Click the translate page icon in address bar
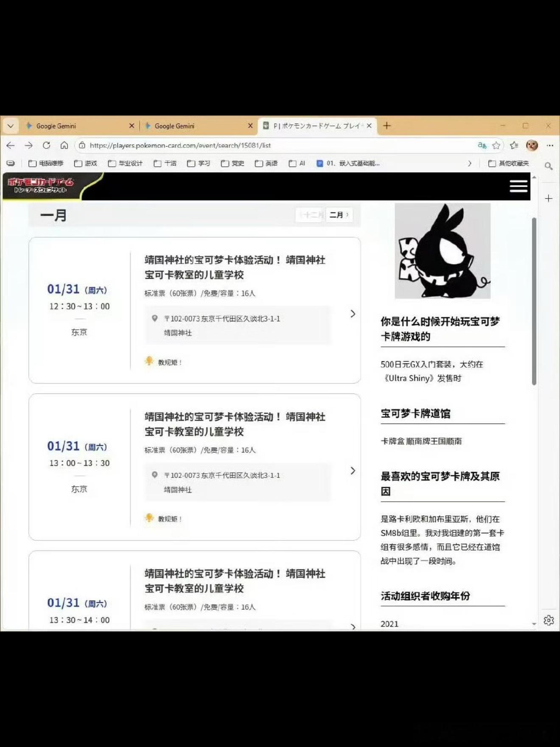This screenshot has height=747, width=560. 482,145
